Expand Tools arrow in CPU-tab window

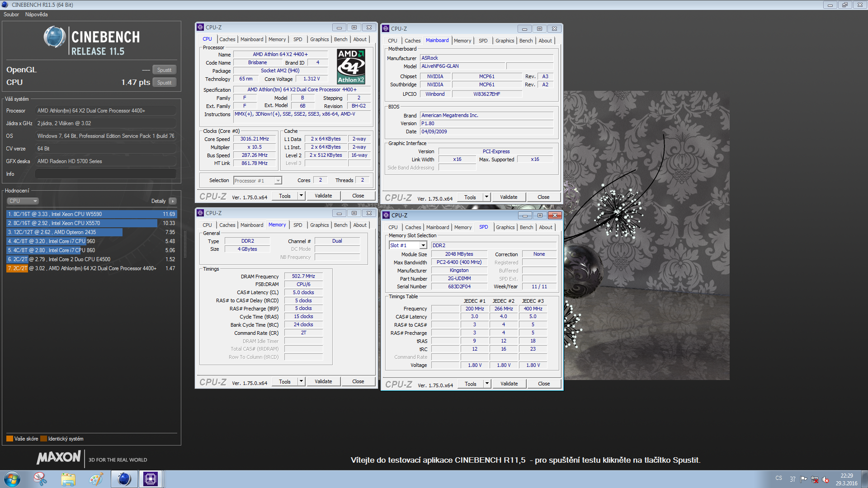click(301, 196)
